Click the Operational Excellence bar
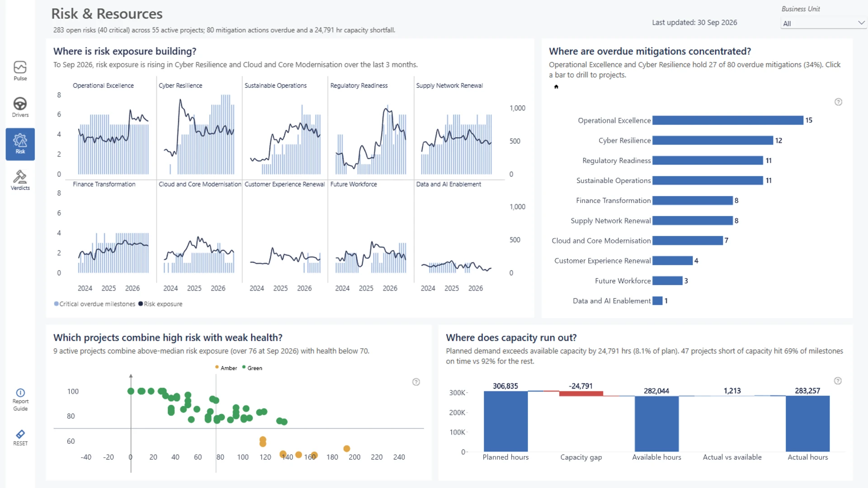Screen dimensions: 868x488 pos(728,120)
